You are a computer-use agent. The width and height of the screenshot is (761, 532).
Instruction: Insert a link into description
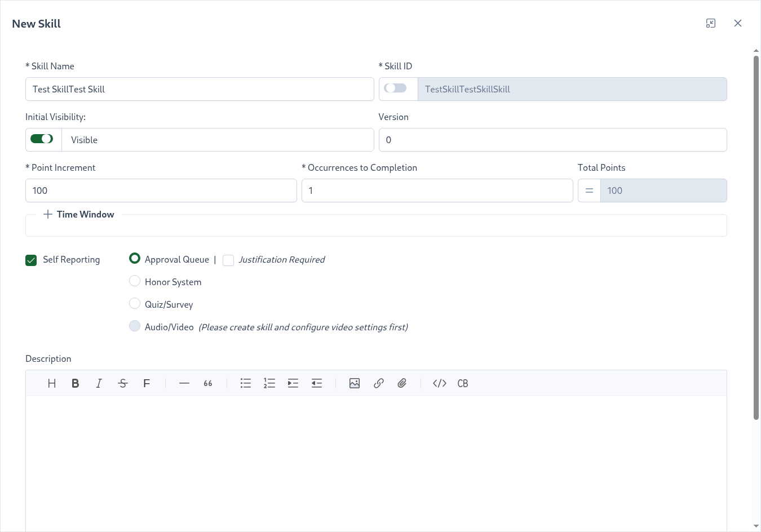(x=379, y=383)
